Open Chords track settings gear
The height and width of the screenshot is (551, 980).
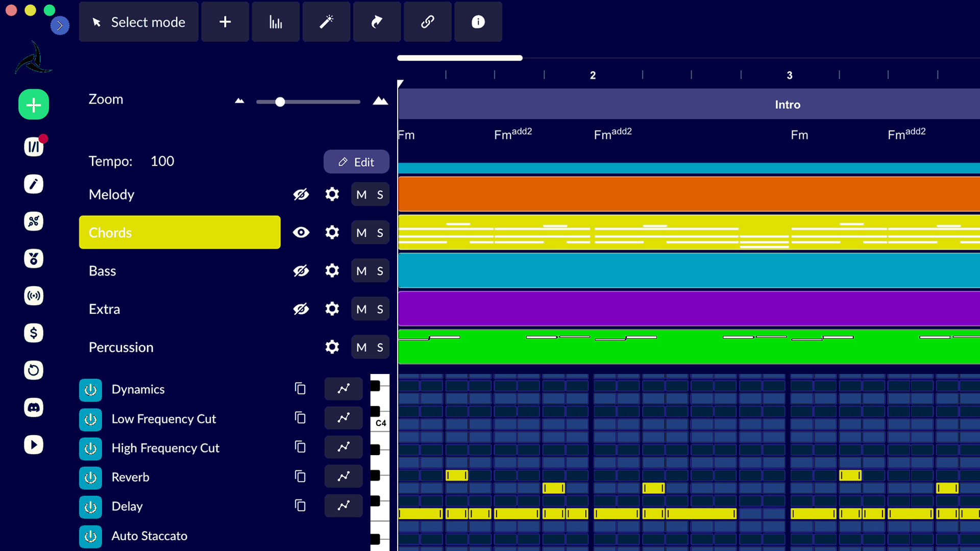(x=332, y=233)
